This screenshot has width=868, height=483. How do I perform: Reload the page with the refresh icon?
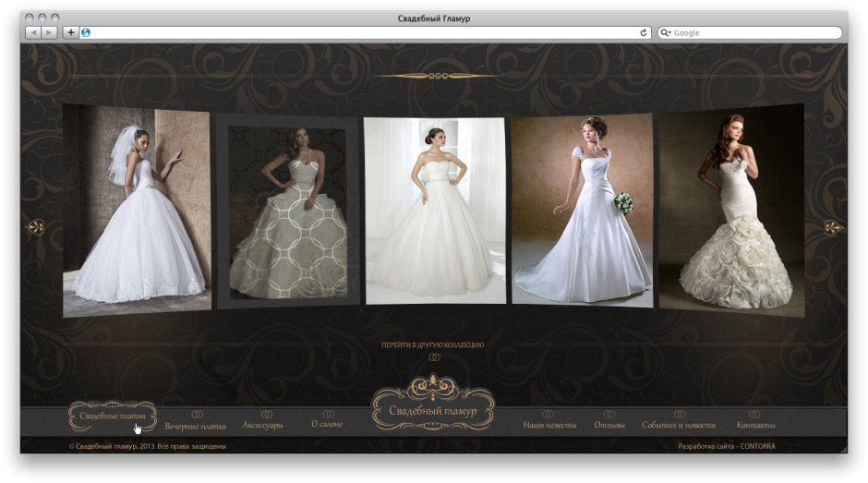(x=644, y=32)
